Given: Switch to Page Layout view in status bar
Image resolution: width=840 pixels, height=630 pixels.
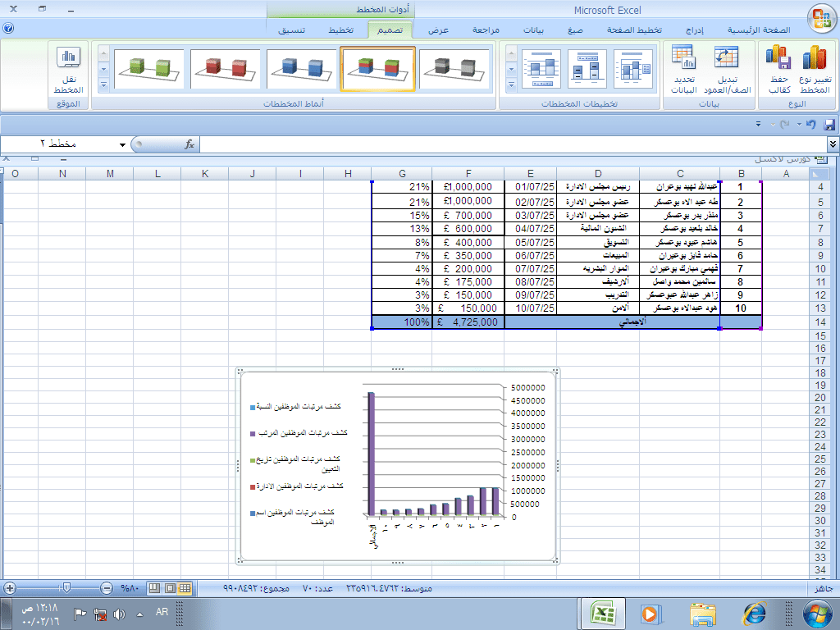Looking at the screenshot, I should point(170,588).
